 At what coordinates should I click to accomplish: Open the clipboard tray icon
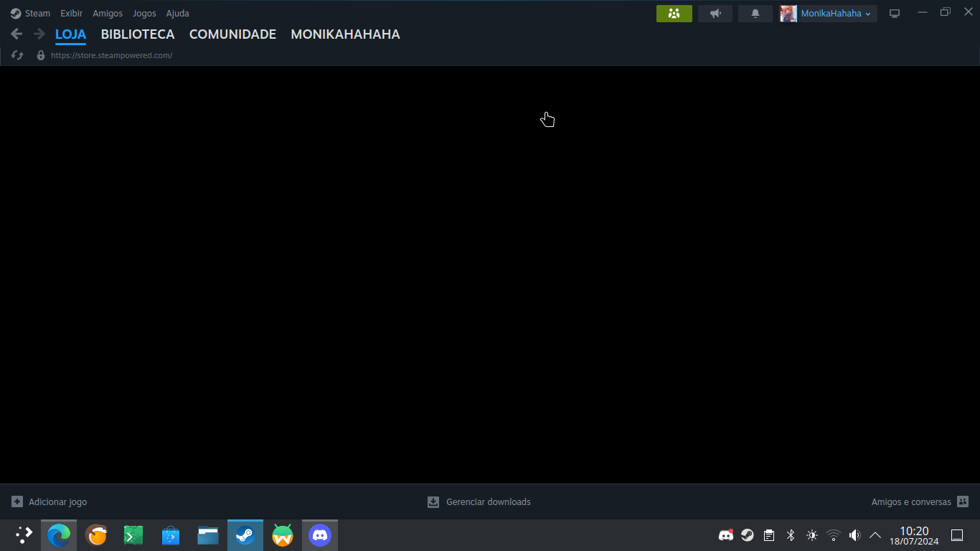coord(769,535)
